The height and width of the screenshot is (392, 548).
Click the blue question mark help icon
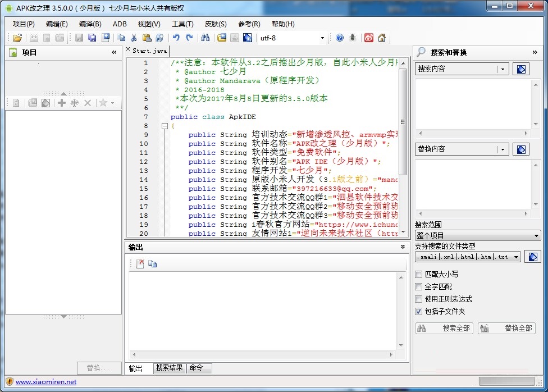tap(340, 38)
